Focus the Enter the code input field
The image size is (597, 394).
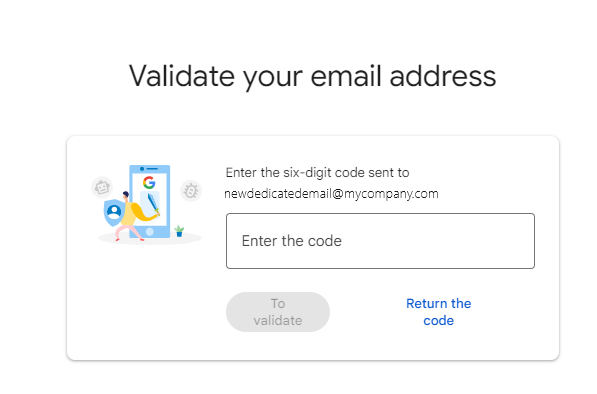[x=380, y=241]
